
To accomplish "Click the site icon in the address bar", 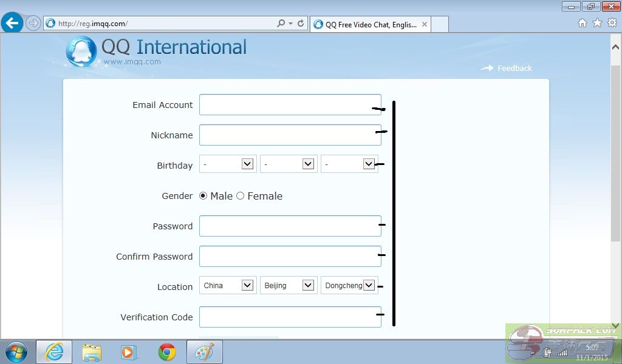I will pos(50,24).
